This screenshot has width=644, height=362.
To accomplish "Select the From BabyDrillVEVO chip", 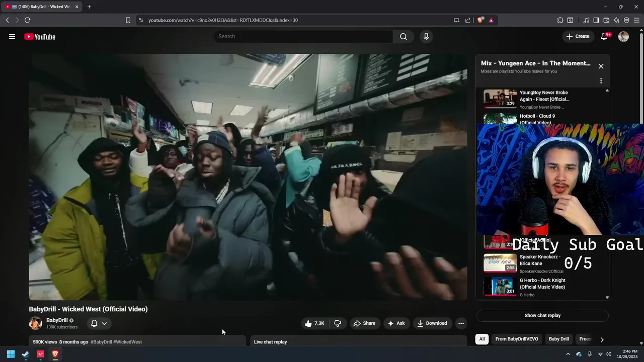I will click(517, 339).
